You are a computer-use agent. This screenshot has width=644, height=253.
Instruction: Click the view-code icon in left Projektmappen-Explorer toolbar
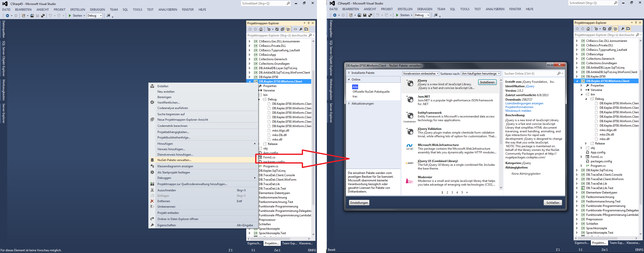click(295, 29)
